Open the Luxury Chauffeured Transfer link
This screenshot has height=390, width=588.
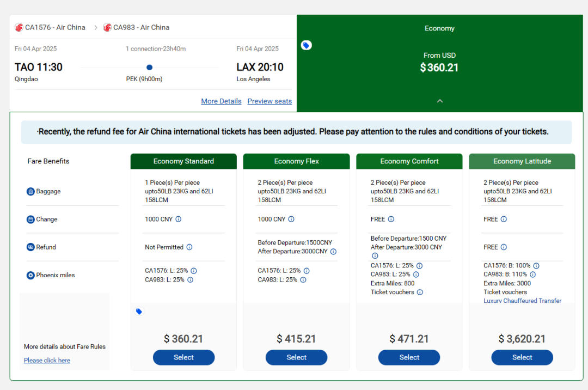522,300
